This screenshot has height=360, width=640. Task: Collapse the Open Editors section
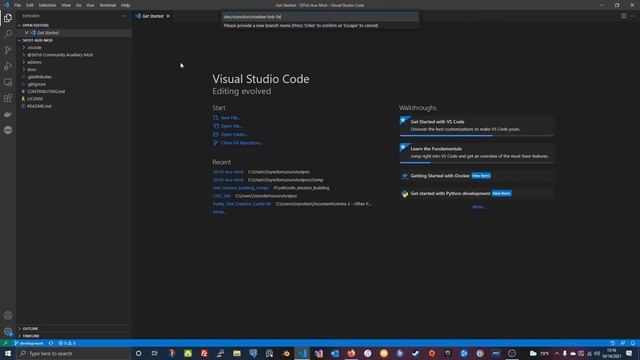(x=19, y=25)
